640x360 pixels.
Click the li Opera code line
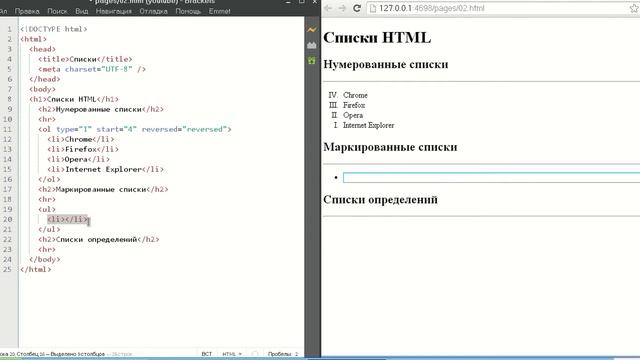coord(78,160)
